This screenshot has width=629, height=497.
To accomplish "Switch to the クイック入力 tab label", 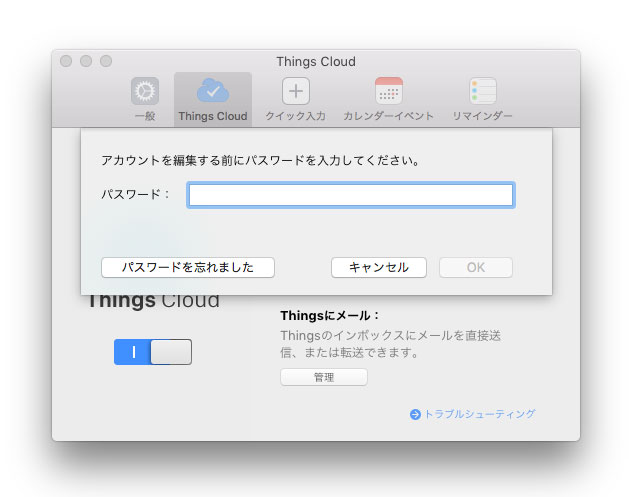I will click(296, 116).
